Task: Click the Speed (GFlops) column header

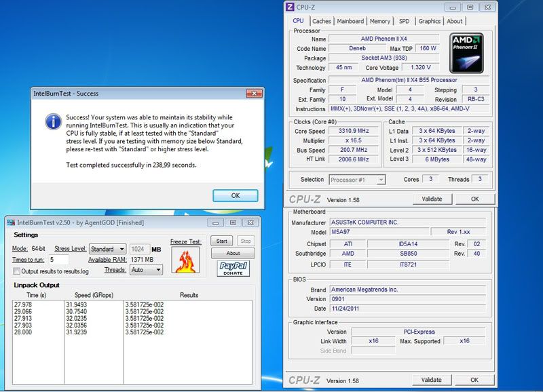Action: click(94, 295)
